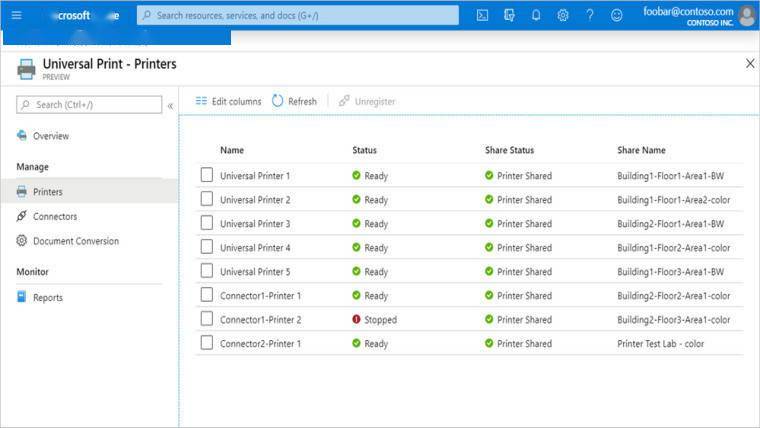Image resolution: width=760 pixels, height=428 pixels.
Task: Open the Connectors menu item
Action: coord(54,216)
